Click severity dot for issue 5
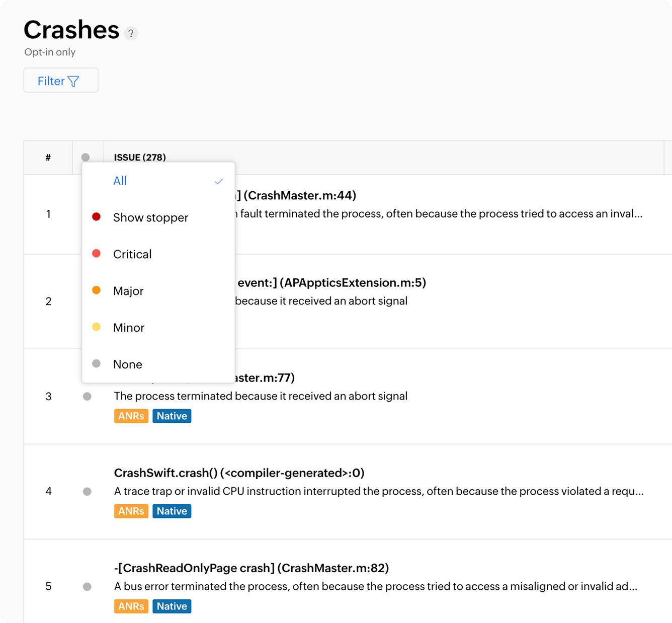Screen dimensions: 672x623 (87, 586)
